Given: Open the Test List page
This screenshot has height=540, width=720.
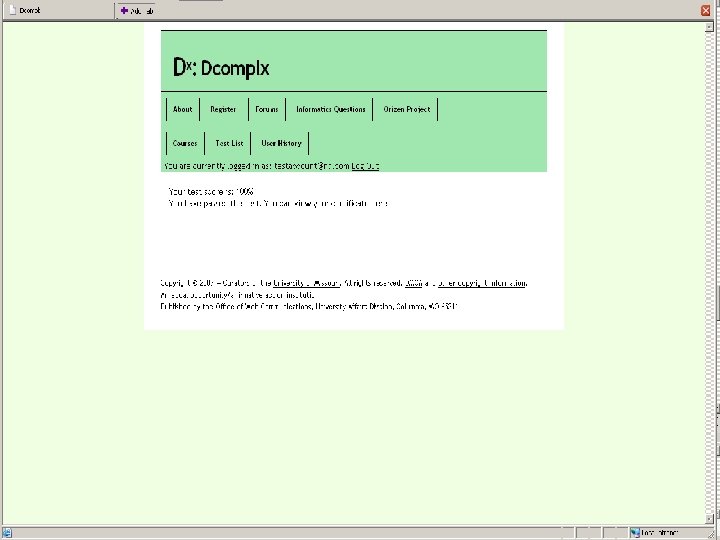Looking at the screenshot, I should click(x=229, y=143).
